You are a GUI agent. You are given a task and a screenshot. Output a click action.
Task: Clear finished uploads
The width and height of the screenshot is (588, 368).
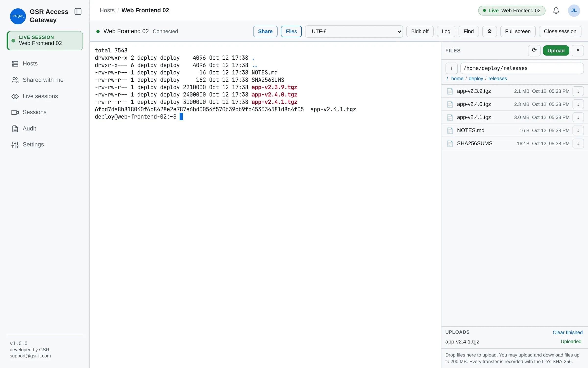pyautogui.click(x=567, y=332)
